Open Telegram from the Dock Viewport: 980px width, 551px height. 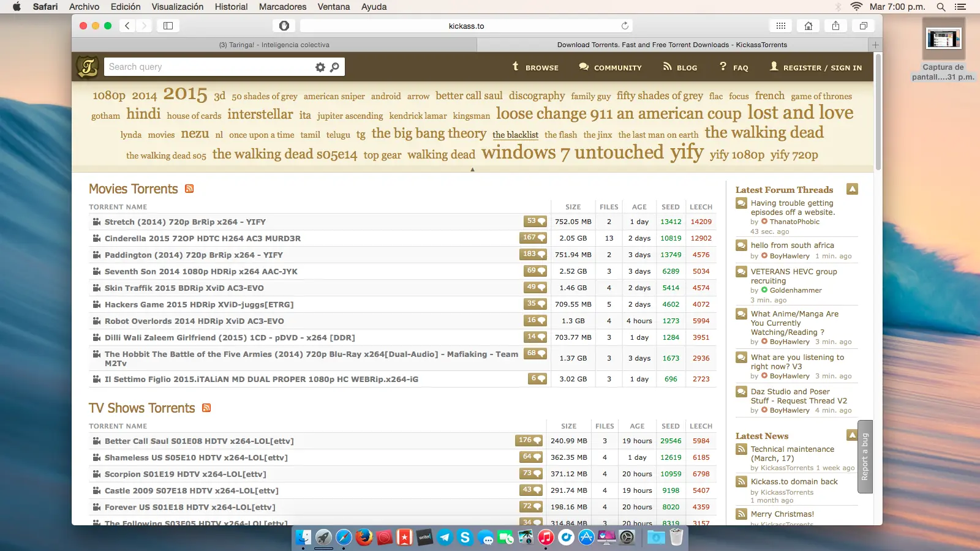445,538
